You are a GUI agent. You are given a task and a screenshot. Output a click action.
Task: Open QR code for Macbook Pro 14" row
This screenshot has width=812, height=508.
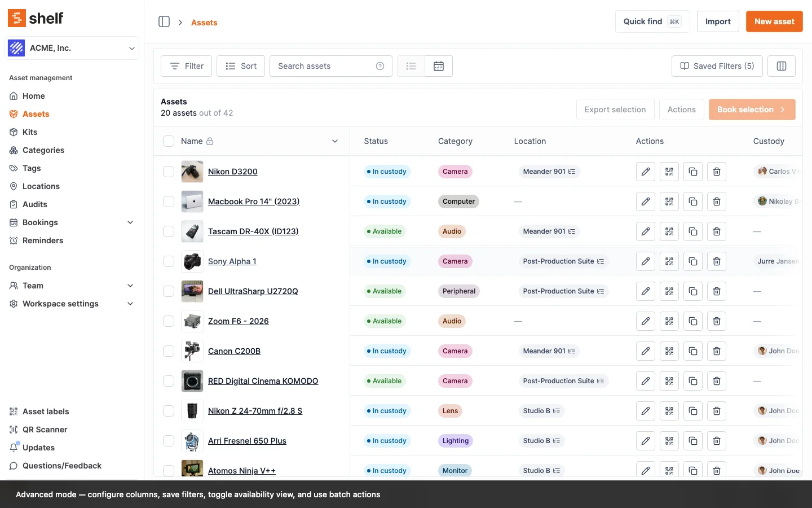pos(669,202)
